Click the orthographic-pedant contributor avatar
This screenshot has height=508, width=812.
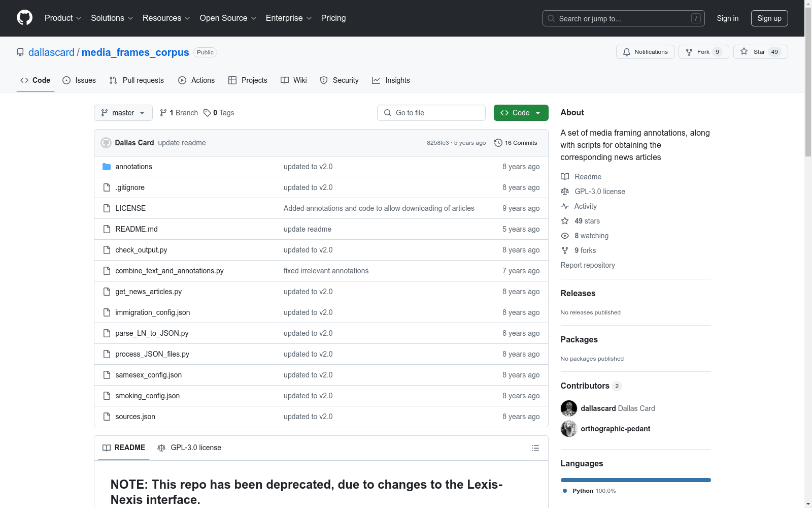[569, 429]
